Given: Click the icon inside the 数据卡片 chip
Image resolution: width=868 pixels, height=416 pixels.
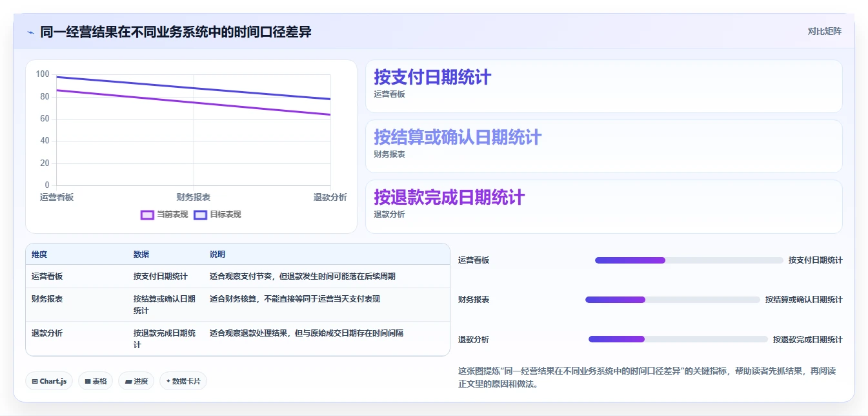Looking at the screenshot, I should pyautogui.click(x=168, y=381).
